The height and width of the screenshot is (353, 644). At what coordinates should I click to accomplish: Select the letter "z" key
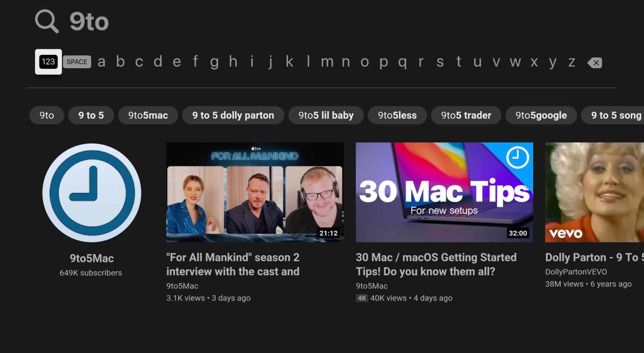[571, 62]
